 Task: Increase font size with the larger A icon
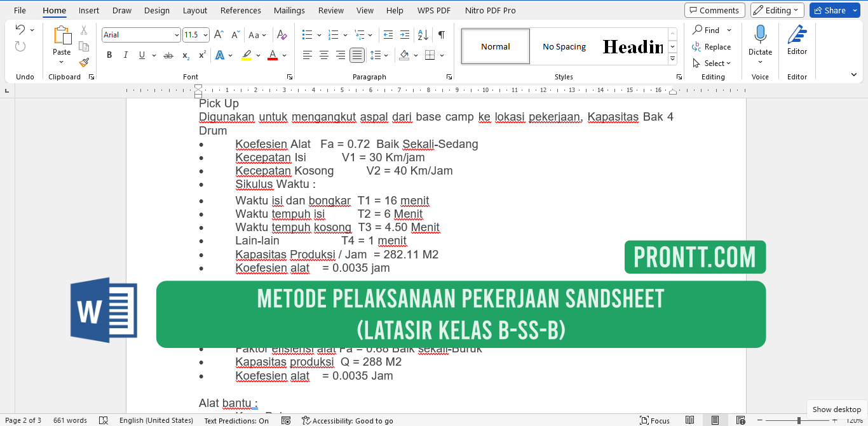coord(219,35)
